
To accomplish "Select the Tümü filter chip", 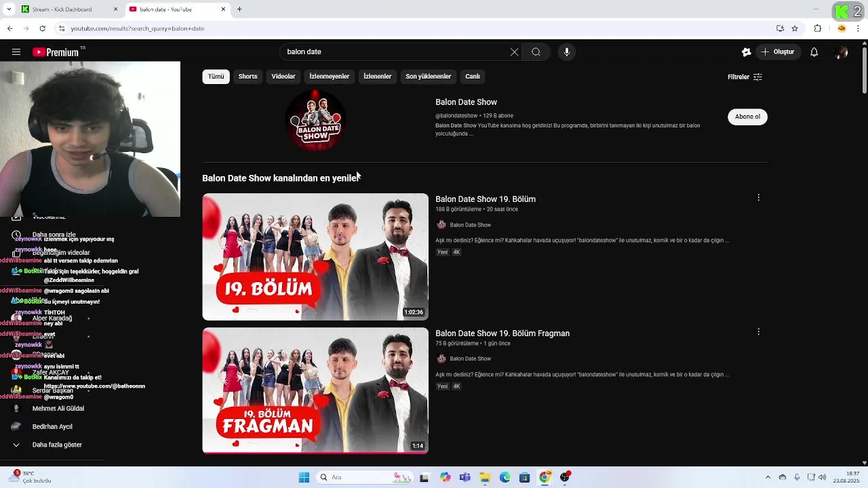I will (x=216, y=77).
